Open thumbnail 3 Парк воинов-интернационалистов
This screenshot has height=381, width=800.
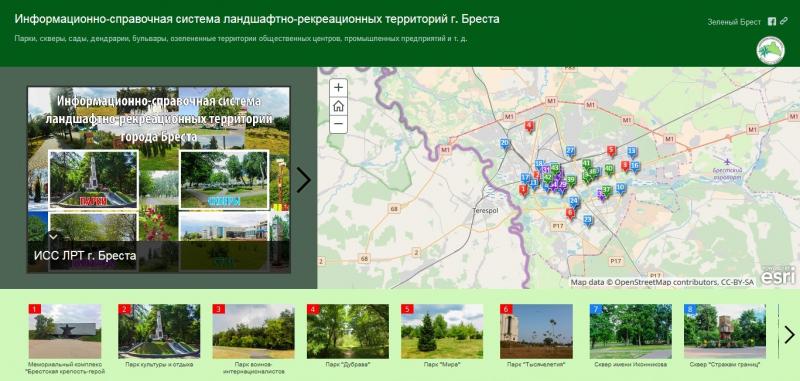click(x=254, y=332)
